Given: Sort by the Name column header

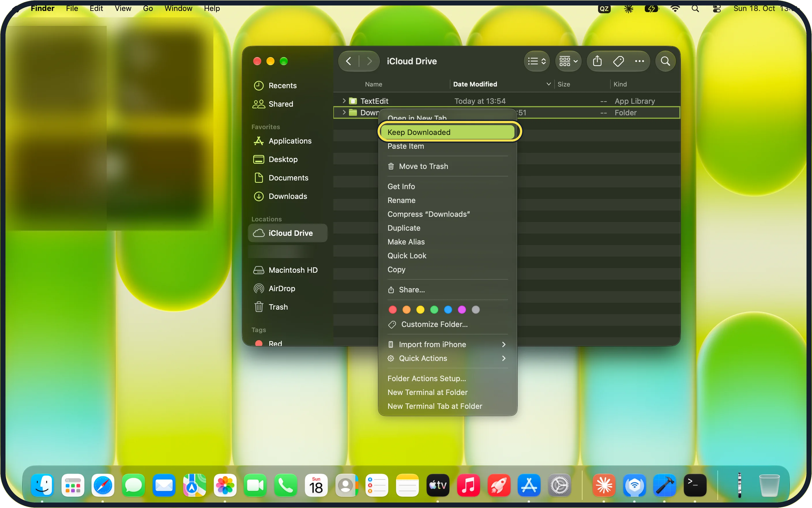Looking at the screenshot, I should pyautogui.click(x=374, y=84).
